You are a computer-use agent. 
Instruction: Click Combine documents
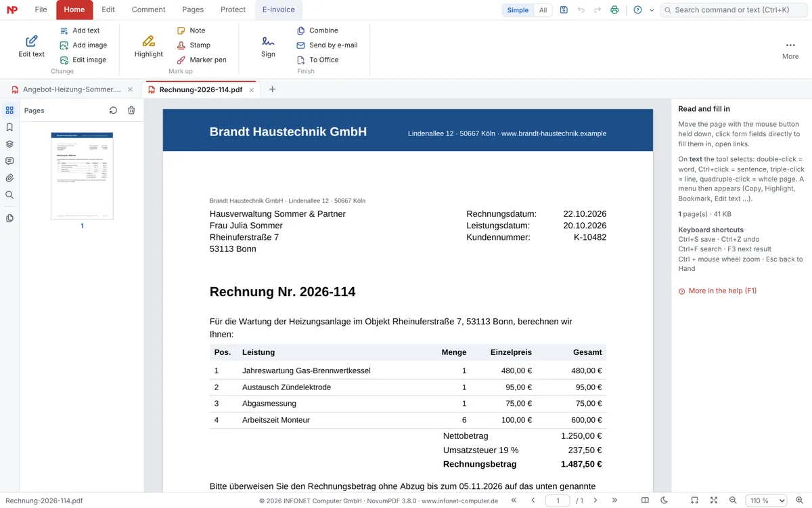tap(317, 30)
